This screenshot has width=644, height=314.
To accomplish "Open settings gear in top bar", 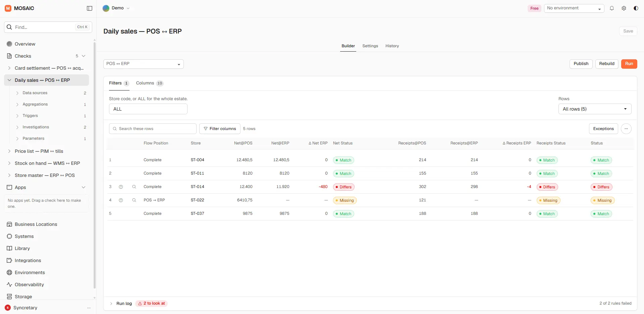I will [624, 8].
